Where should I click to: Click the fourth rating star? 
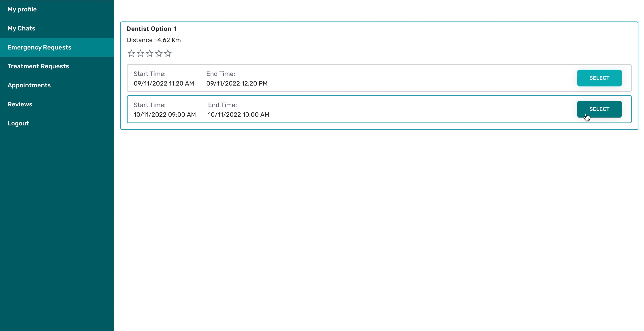coord(159,53)
